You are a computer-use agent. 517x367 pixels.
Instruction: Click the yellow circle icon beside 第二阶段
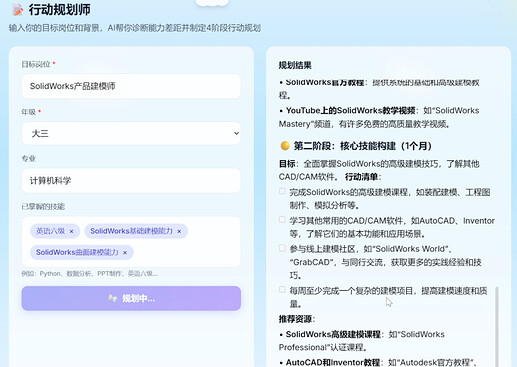click(285, 146)
